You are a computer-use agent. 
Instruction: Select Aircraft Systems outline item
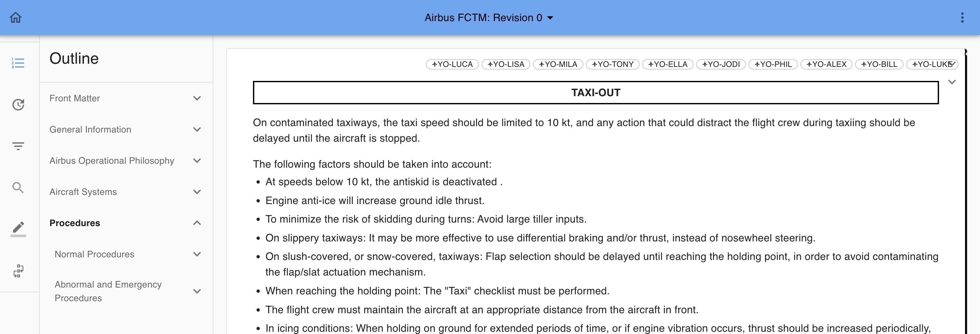[x=83, y=192]
